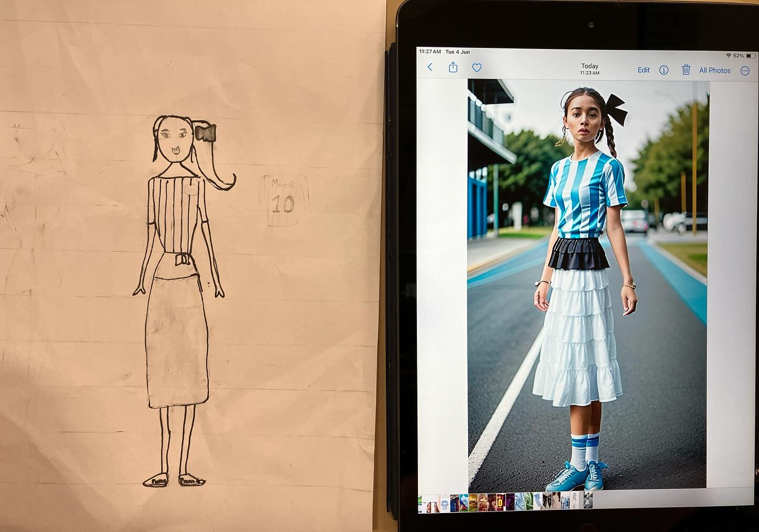Tap the back chevron in Photos
Image resolution: width=759 pixels, height=532 pixels.
click(x=430, y=67)
